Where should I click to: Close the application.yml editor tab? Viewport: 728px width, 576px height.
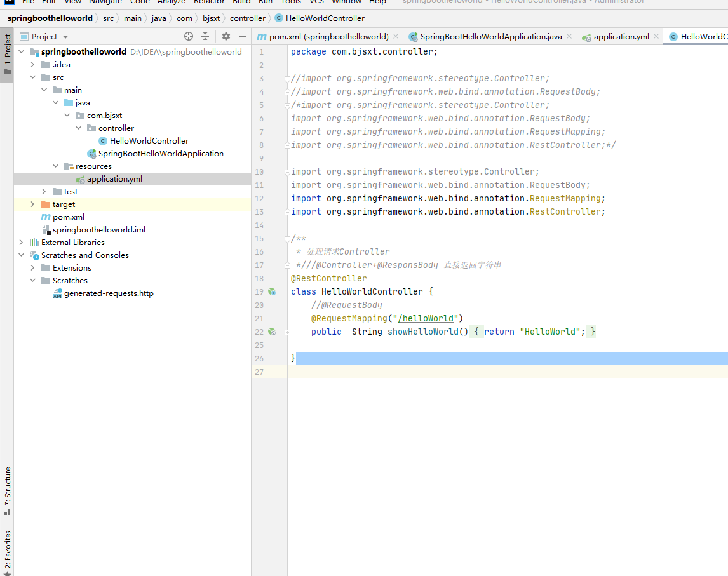pyautogui.click(x=656, y=36)
